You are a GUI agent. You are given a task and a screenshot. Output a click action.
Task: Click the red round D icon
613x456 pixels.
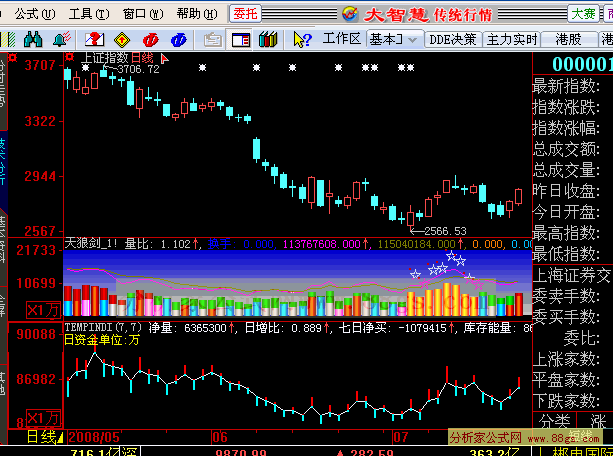point(151,39)
